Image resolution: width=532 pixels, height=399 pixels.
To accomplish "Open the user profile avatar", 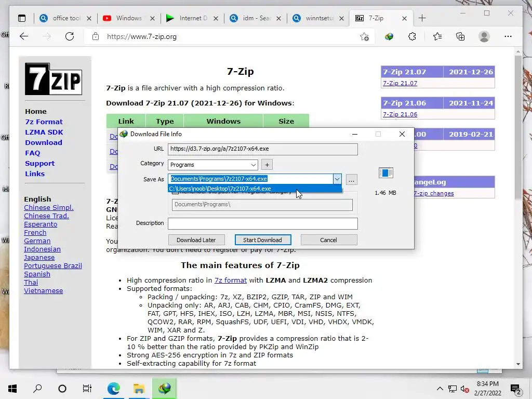I will pyautogui.click(x=484, y=37).
